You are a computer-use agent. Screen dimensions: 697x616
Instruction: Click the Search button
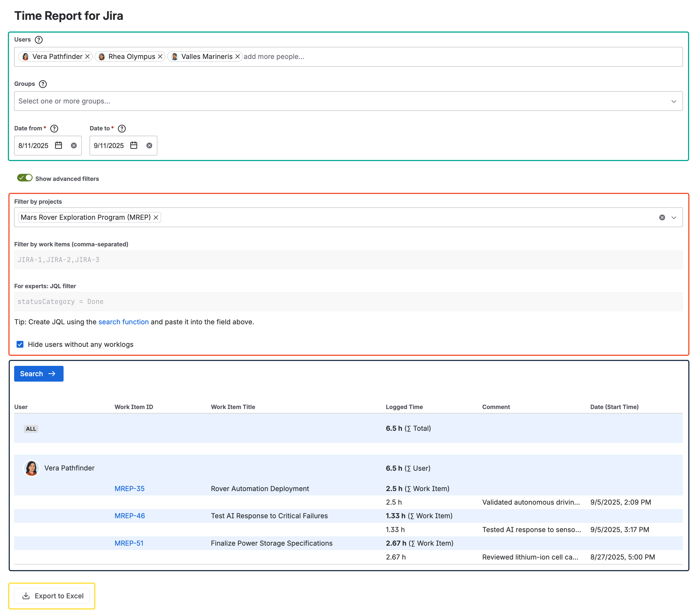coord(39,374)
